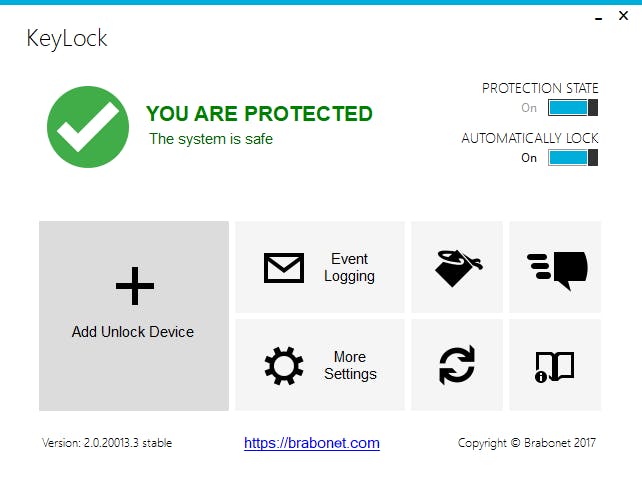This screenshot has width=642, height=496.
Task: Toggle the Automatically Lock switch
Action: click(x=572, y=157)
